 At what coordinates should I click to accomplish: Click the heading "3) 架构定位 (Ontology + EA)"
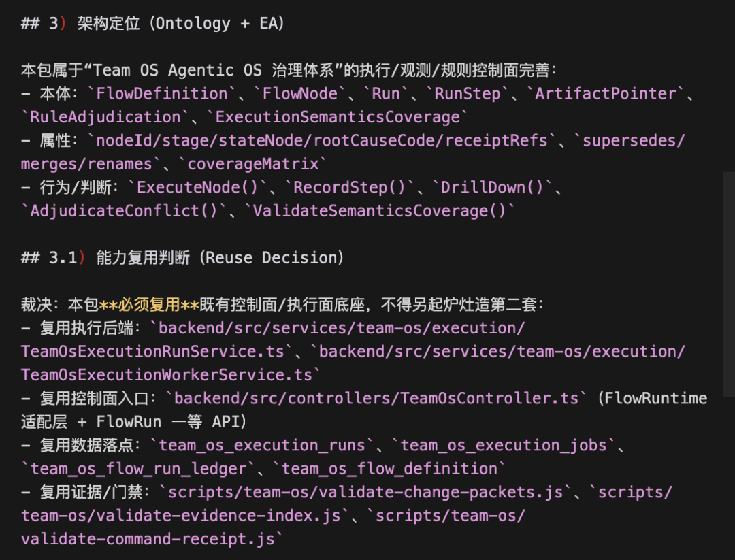(x=153, y=23)
